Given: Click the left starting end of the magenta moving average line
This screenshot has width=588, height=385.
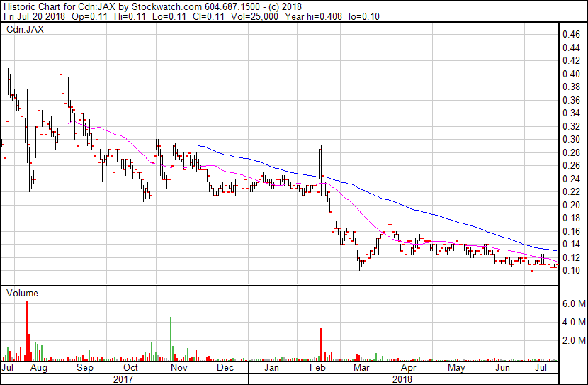Looking at the screenshot, I should pyautogui.click(x=68, y=123).
